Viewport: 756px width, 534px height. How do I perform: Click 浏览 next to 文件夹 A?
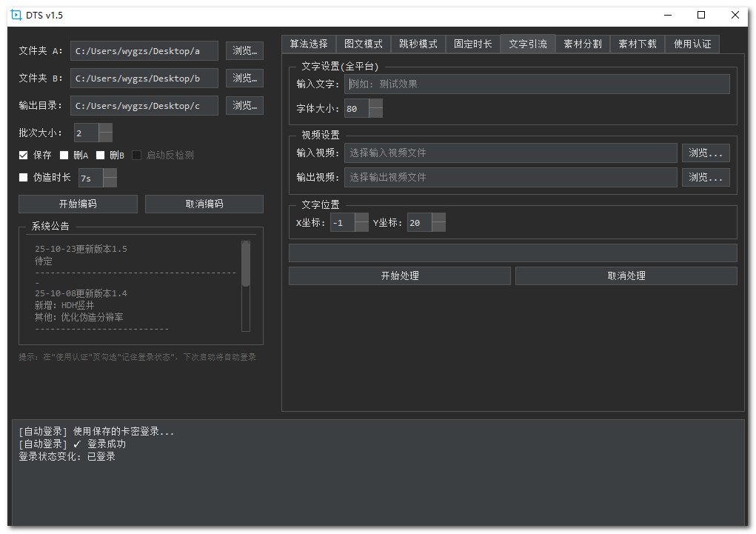point(244,50)
